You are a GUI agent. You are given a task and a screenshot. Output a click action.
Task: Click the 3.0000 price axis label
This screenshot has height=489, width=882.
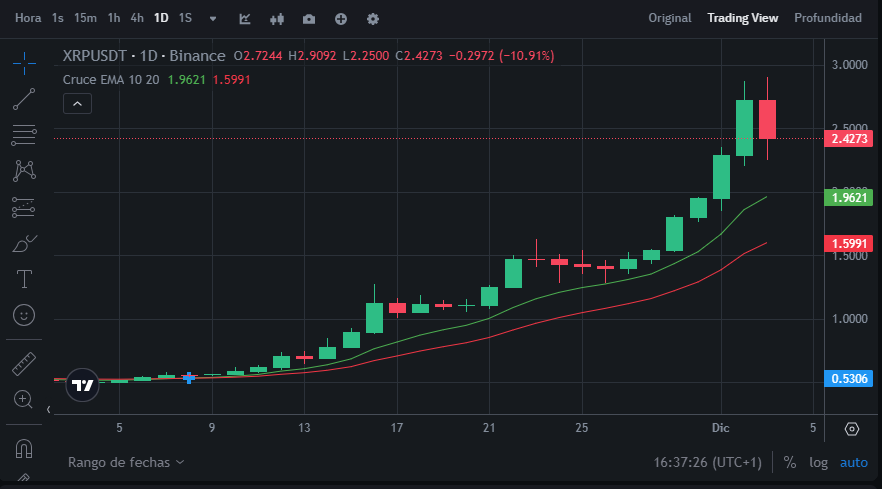(x=849, y=65)
